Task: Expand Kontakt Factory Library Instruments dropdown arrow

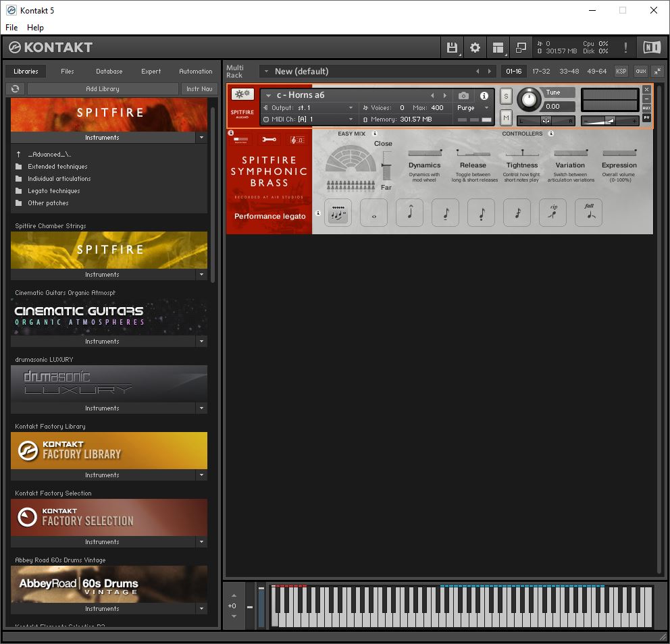Action: coord(202,475)
